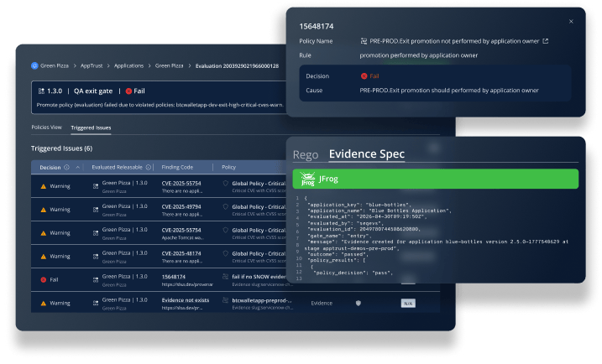602x364 pixels.
Task: Open finding 15648174 in table
Action: pyautogui.click(x=174, y=277)
